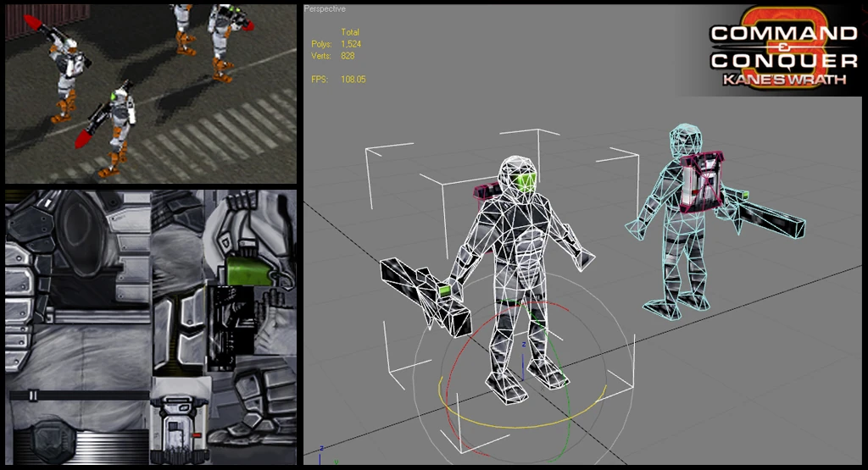Click the Perspective viewport label
Screen dimensions: 868x470
tap(325, 8)
